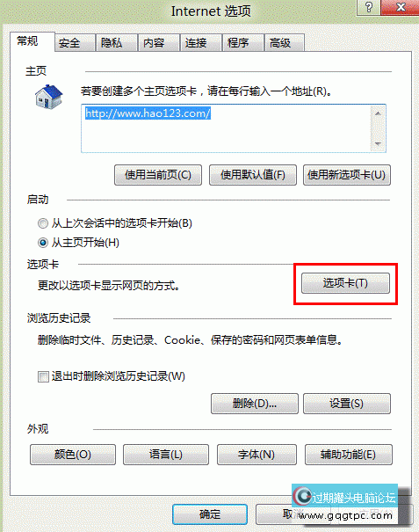Open the 颜色(O) appearance button
Image resolution: width=419 pixels, height=532 pixels.
point(73,455)
